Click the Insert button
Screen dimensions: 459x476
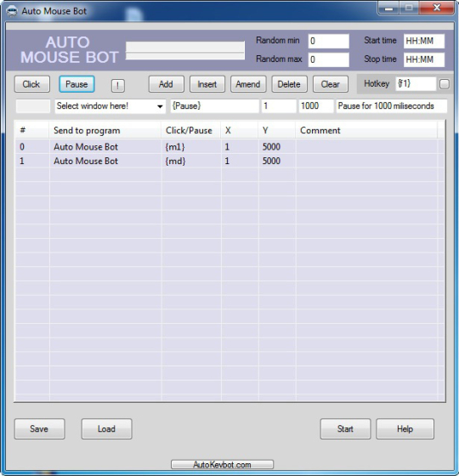[x=207, y=84]
